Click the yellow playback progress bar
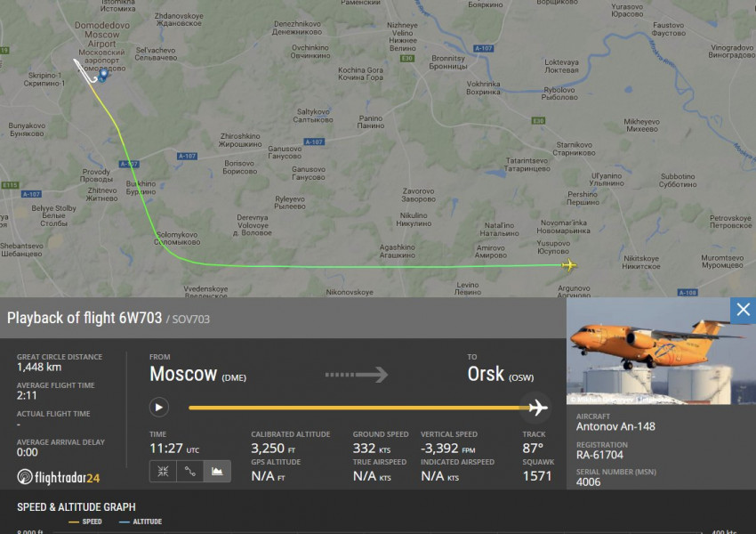The height and width of the screenshot is (534, 756). [x=358, y=408]
